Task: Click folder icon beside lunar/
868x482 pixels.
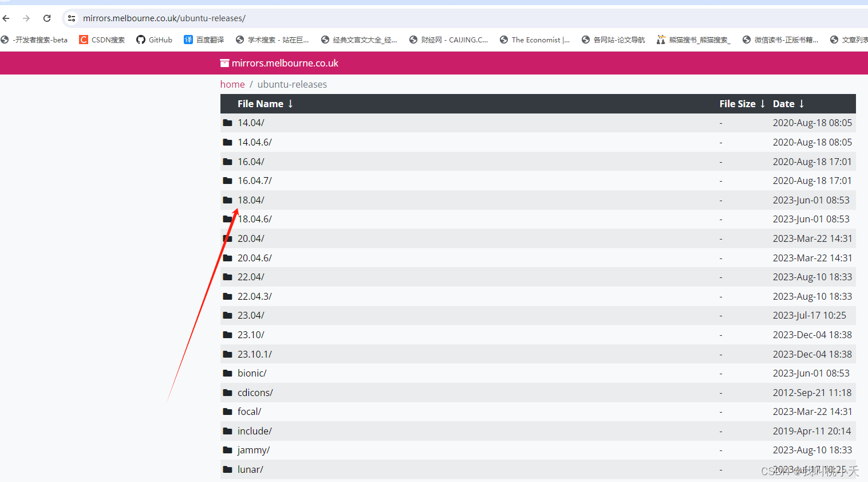Action: click(x=227, y=469)
